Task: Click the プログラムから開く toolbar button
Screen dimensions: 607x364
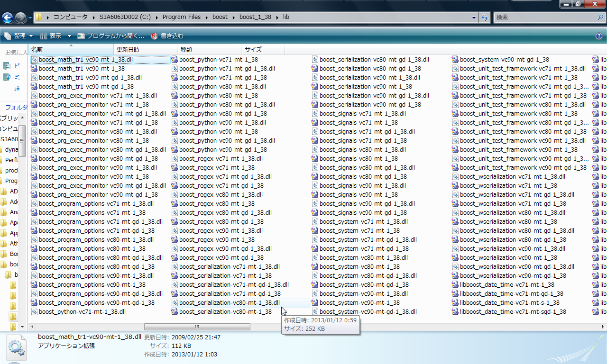Action: (111, 36)
